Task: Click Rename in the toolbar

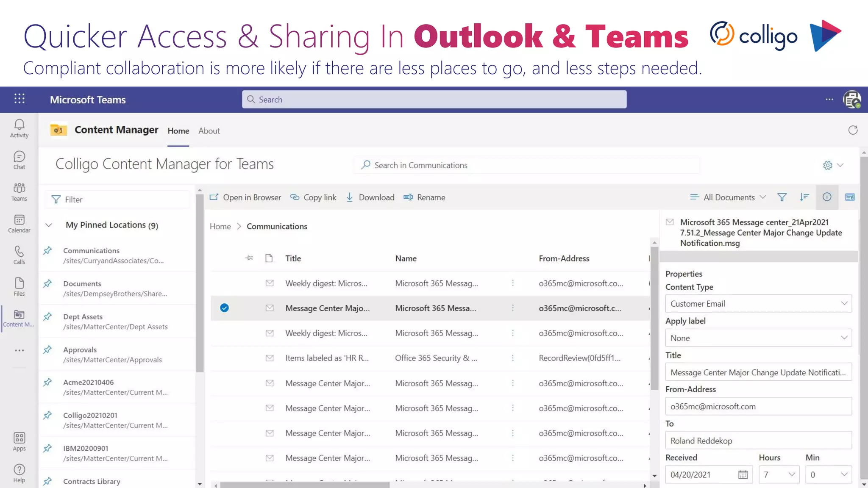Action: 424,197
